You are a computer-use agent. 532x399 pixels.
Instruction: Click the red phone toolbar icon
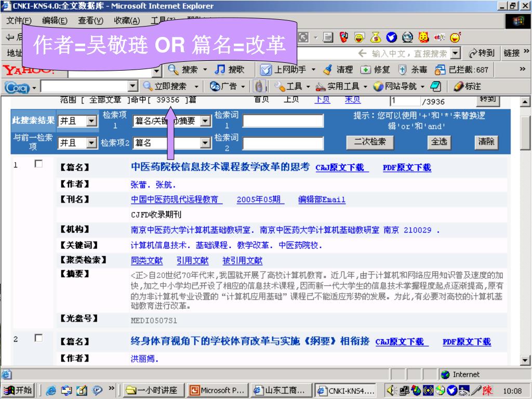tap(344, 37)
